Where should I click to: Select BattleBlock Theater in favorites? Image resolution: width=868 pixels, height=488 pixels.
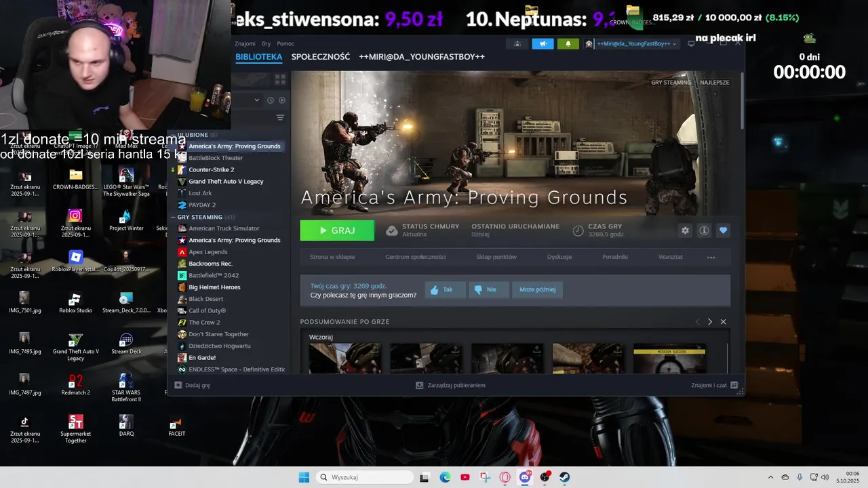(x=216, y=158)
